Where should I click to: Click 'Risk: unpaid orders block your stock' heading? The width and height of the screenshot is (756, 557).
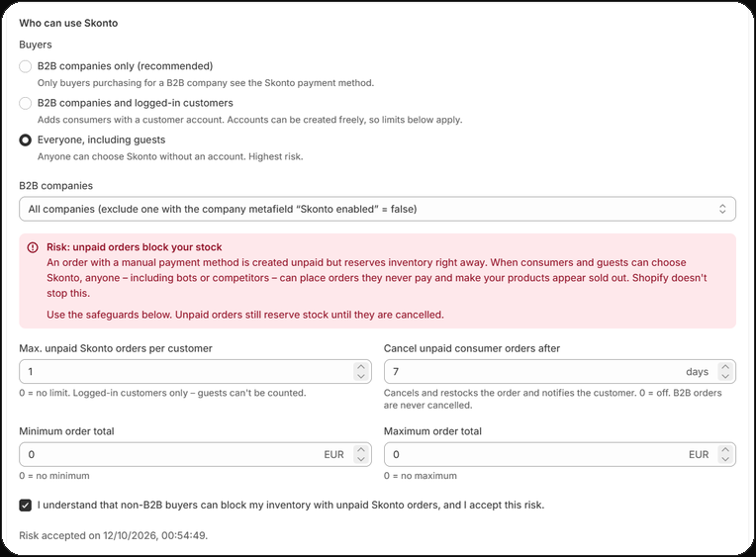tap(134, 247)
